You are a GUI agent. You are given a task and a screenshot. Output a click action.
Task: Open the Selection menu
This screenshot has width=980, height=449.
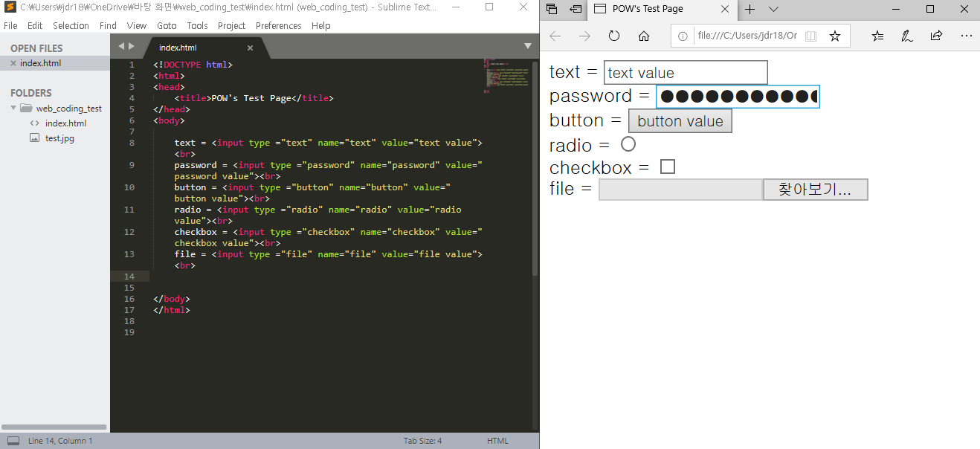point(71,25)
